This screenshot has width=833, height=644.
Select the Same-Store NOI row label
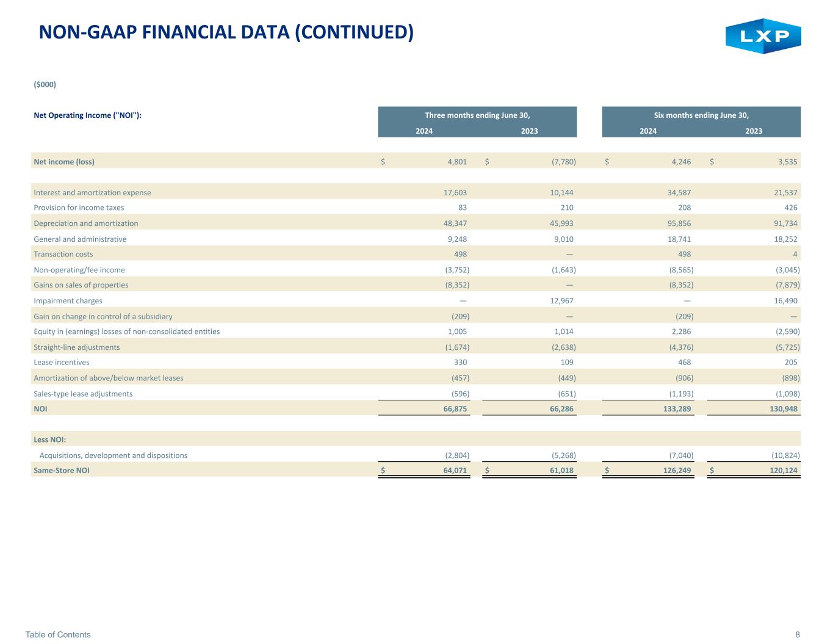coord(61,470)
